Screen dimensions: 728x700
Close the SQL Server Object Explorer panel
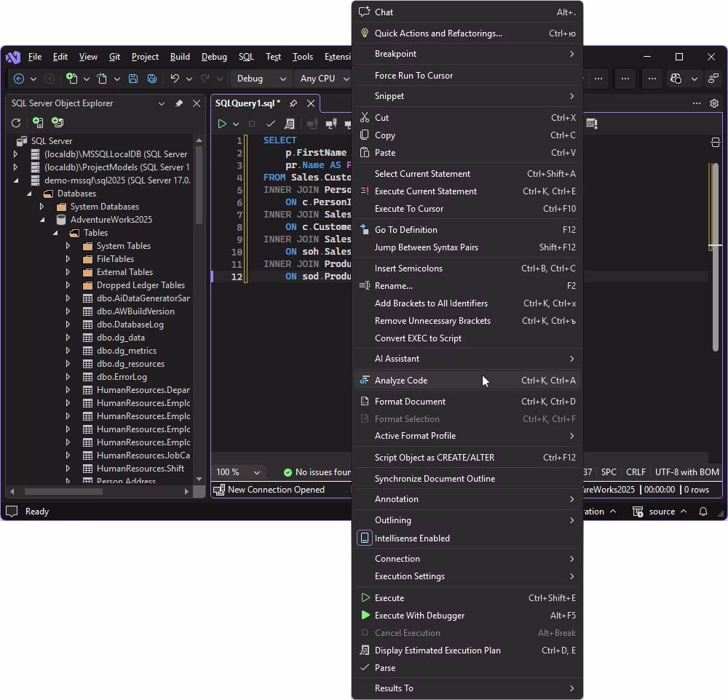pos(197,103)
